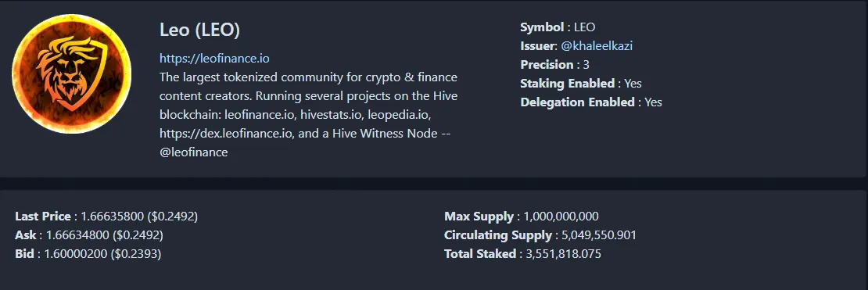Click the Delegation Enabled Yes value
Screen dimensions: 868x290
coord(653,102)
